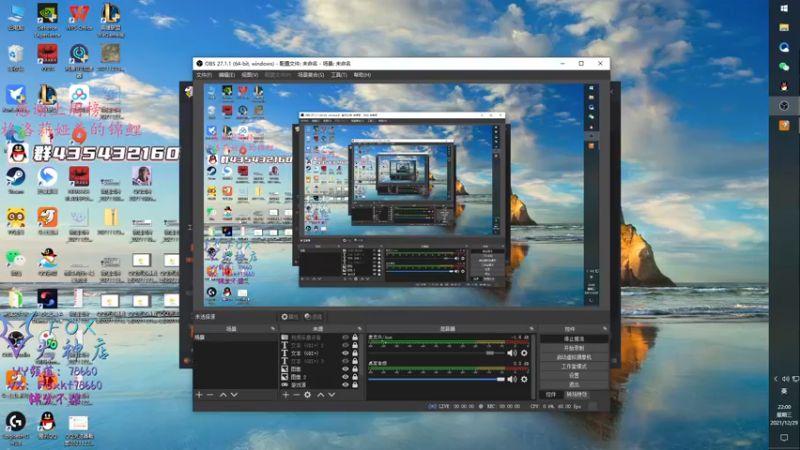800x450 pixels.
Task: Open the 场景集合(S) menu in OBS
Action: 311,75
